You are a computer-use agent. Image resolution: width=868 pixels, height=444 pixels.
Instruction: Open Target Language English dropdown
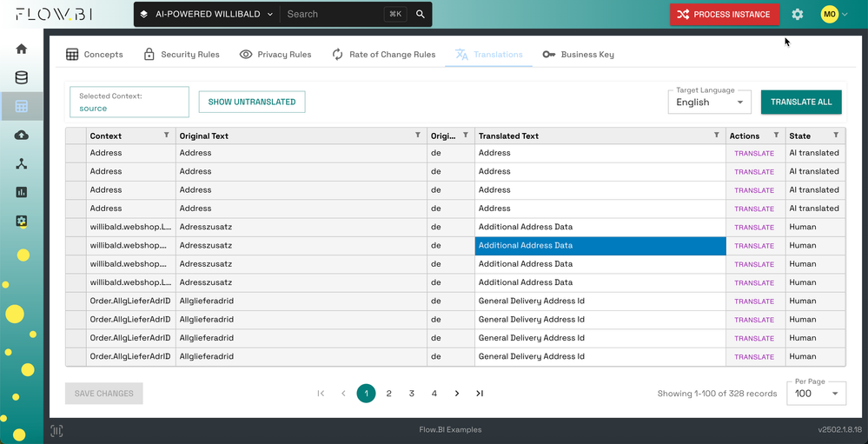[710, 102]
